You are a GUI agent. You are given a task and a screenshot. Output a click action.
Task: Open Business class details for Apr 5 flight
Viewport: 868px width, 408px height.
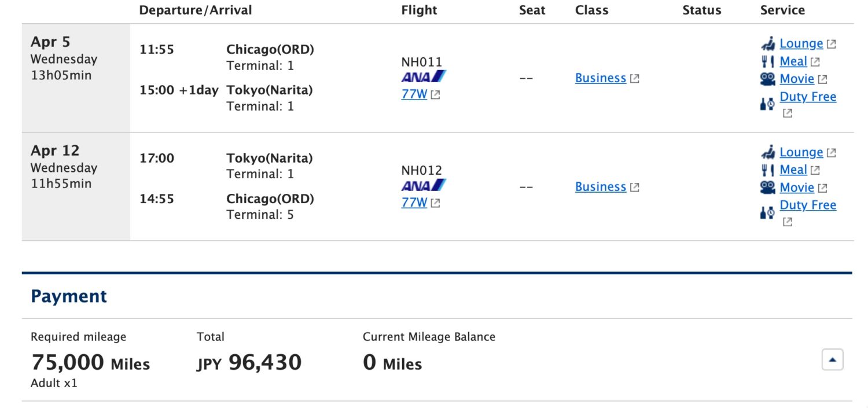pos(601,78)
